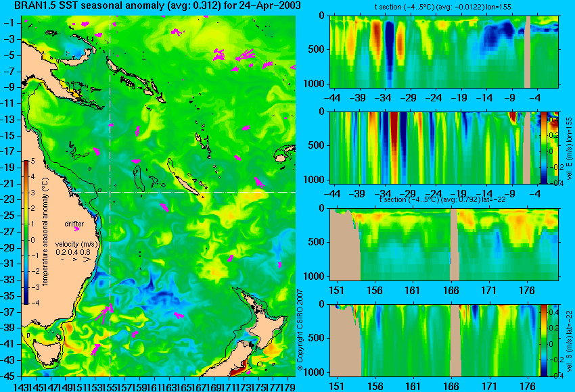Click the 'velocity (m/s)' legend label
This screenshot has height=392, width=575.
click(x=76, y=244)
